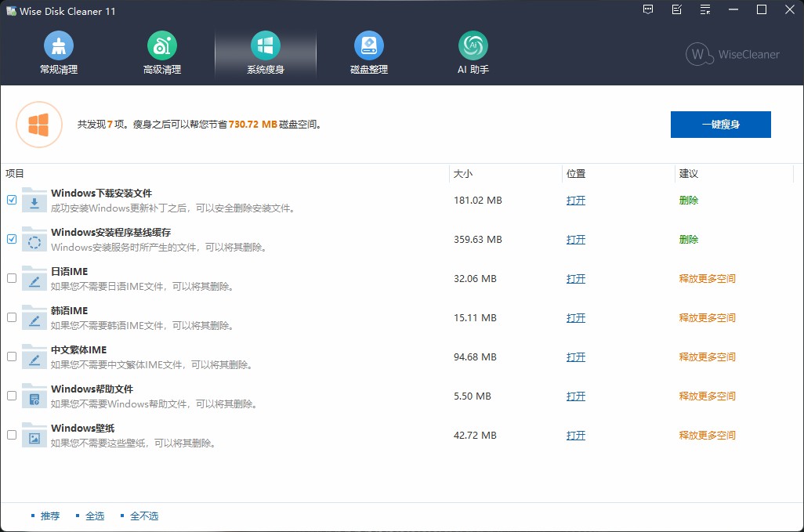Open the main menu list icon
The width and height of the screenshot is (804, 532).
[x=705, y=10]
